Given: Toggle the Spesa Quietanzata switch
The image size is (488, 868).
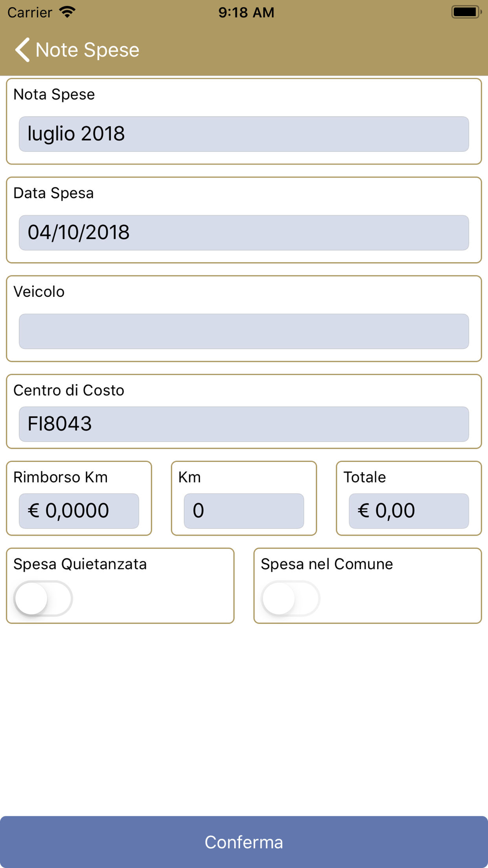Looking at the screenshot, I should tap(43, 598).
